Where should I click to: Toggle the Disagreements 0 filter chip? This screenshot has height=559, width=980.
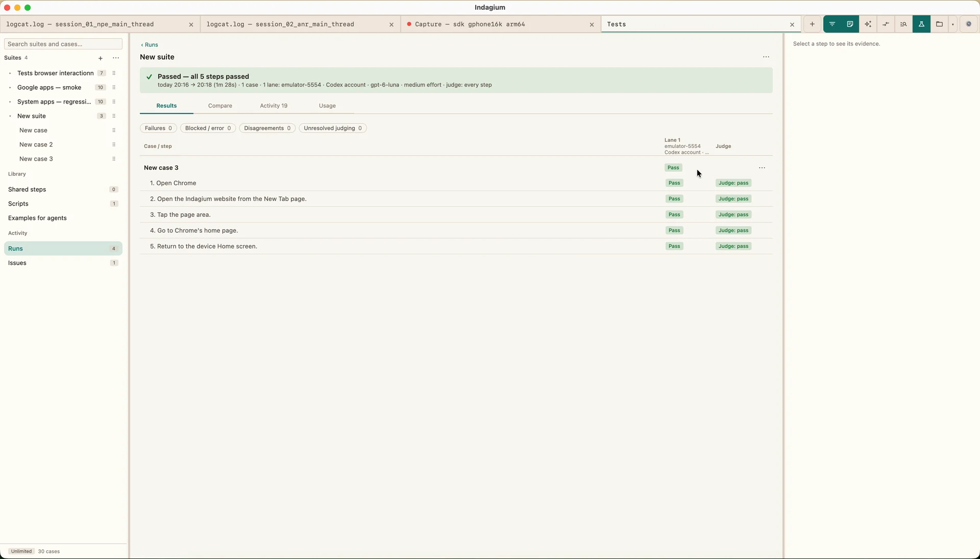click(267, 129)
